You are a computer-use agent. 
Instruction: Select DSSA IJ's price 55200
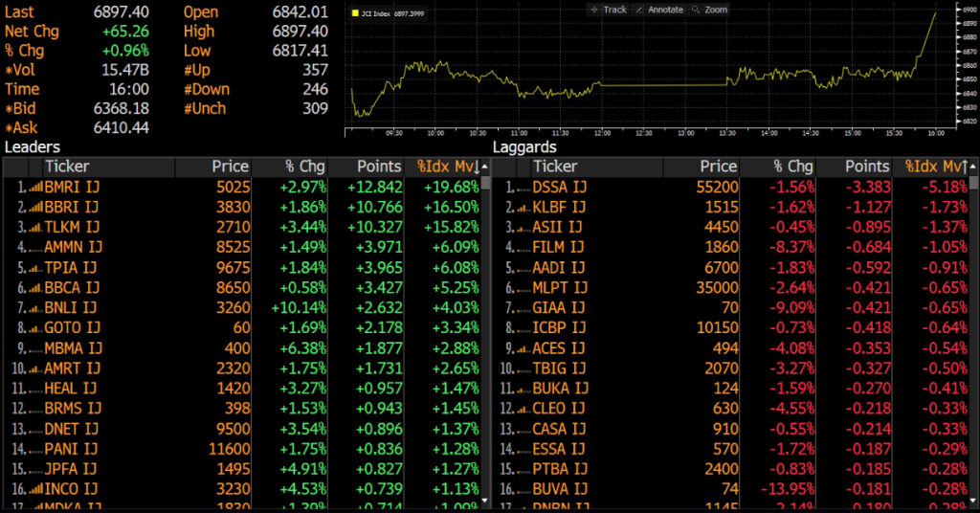pos(717,187)
